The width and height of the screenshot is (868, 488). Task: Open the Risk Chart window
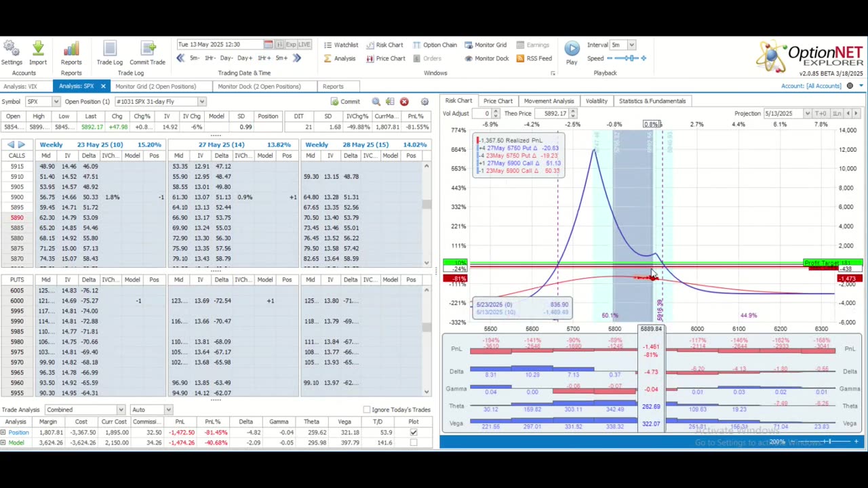[x=384, y=45]
